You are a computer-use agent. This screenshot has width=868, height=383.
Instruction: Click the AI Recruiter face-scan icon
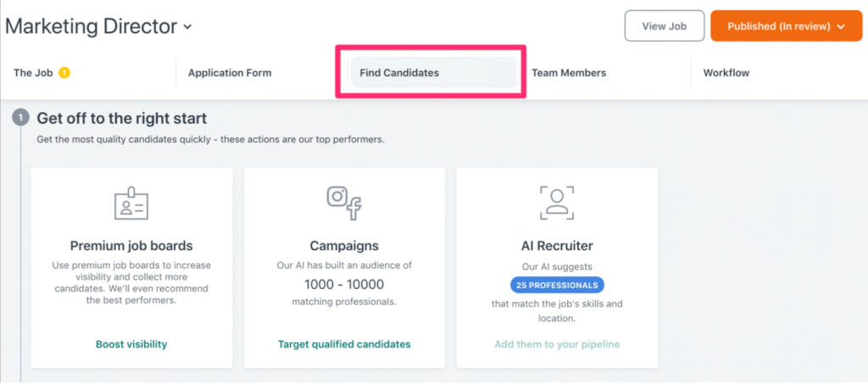pos(557,203)
